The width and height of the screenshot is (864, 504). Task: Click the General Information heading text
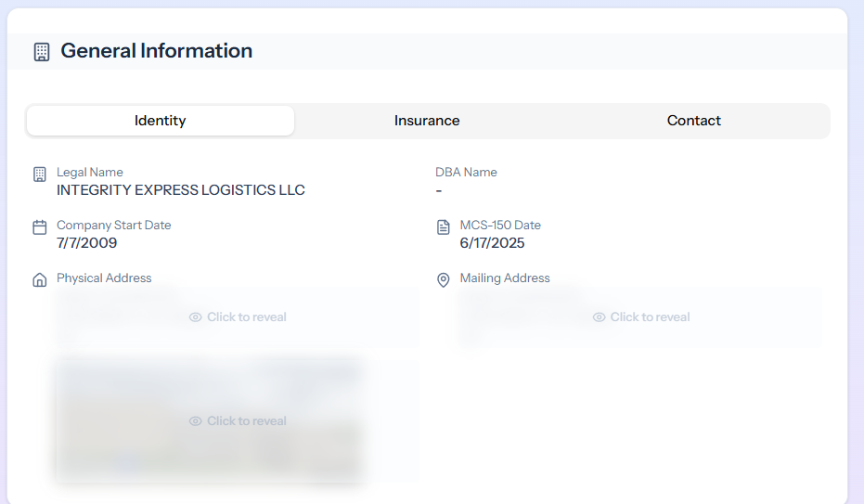tap(157, 51)
